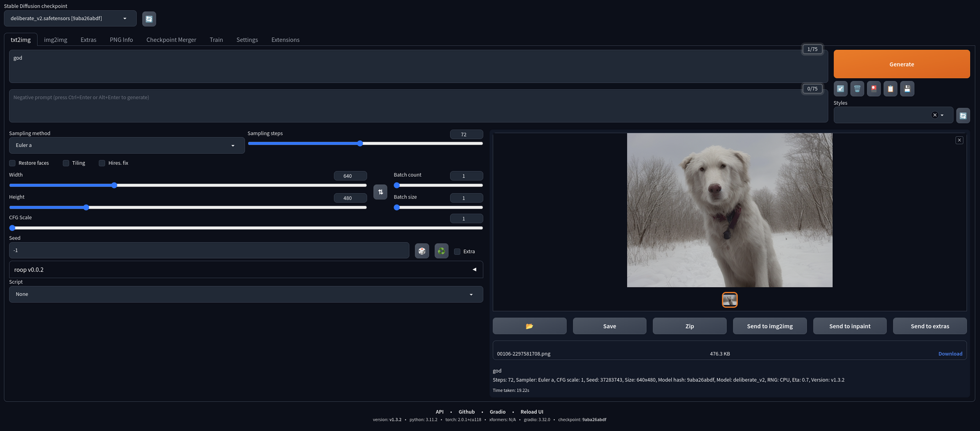This screenshot has width=980, height=431.
Task: Open output folder with folder icon button
Action: (x=529, y=326)
